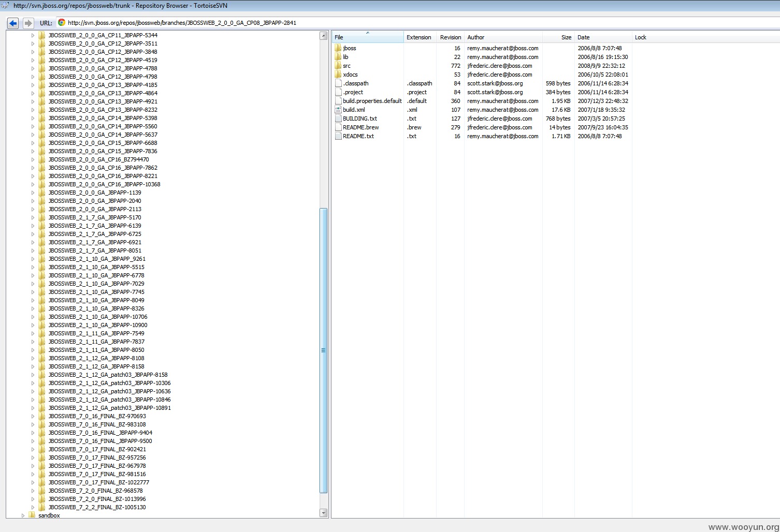Select the build.xml file icon
This screenshot has height=532, width=780.
click(338, 110)
